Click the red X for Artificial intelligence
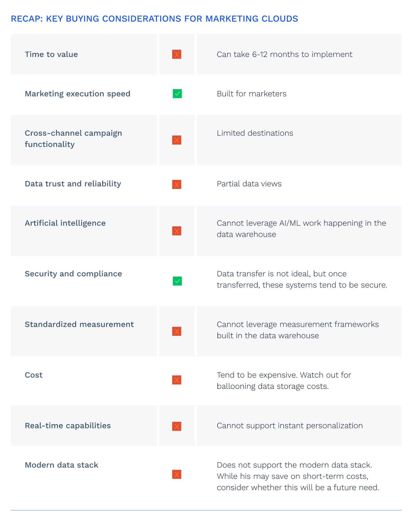 click(177, 231)
